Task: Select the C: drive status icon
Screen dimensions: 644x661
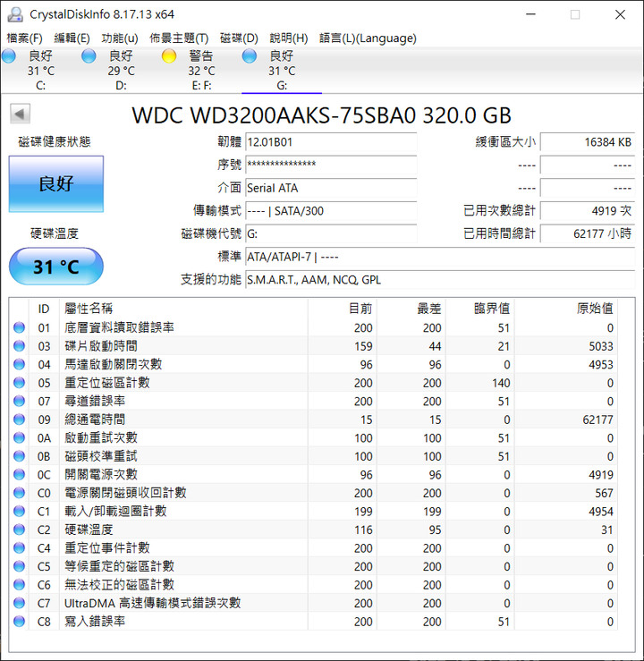Action: click(9, 56)
